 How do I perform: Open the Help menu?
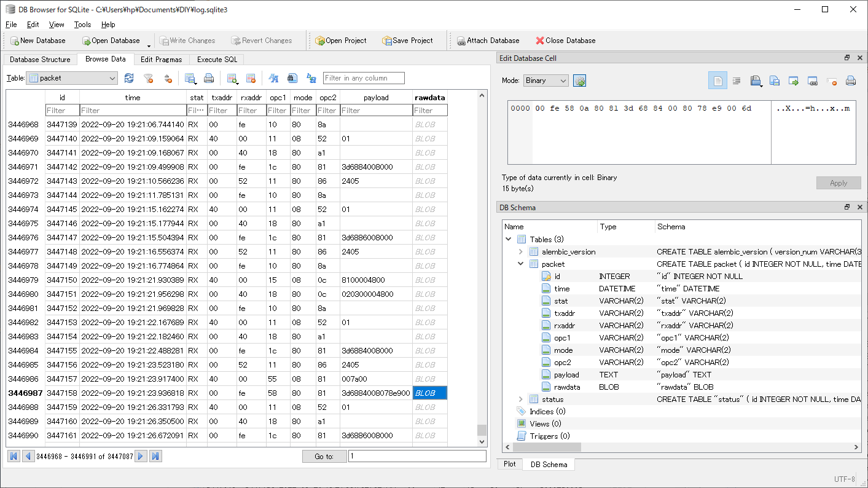pyautogui.click(x=108, y=25)
